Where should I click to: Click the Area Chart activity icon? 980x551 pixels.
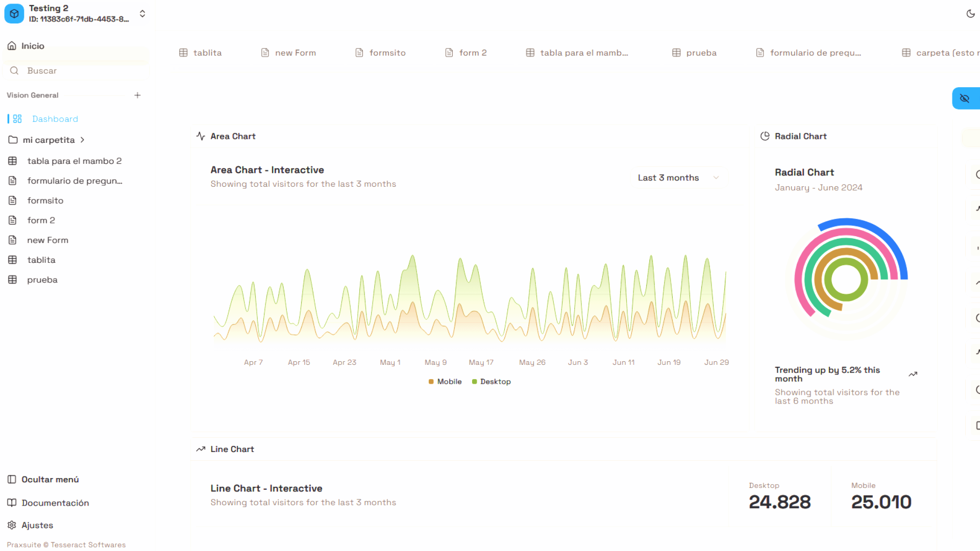click(x=201, y=136)
